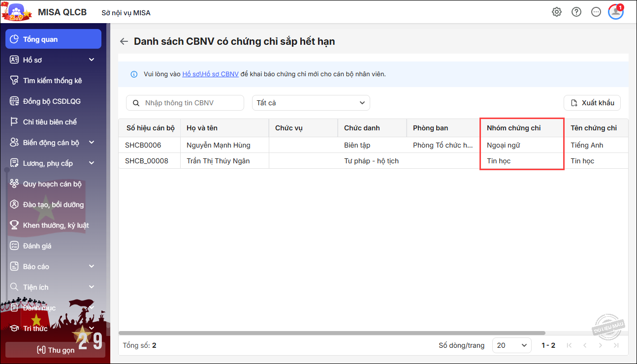Open the settings gear icon
This screenshot has height=364, width=637.
pos(557,12)
